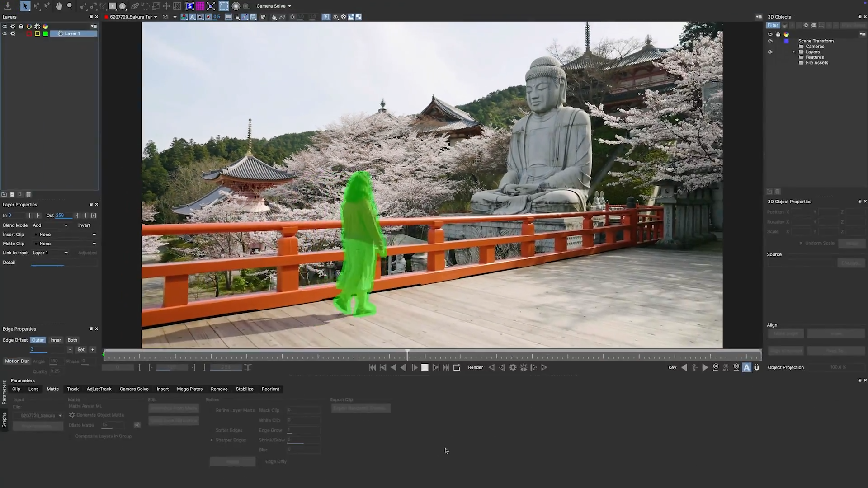
Task: Switch to the AdjustTrack tab
Action: coord(99,389)
